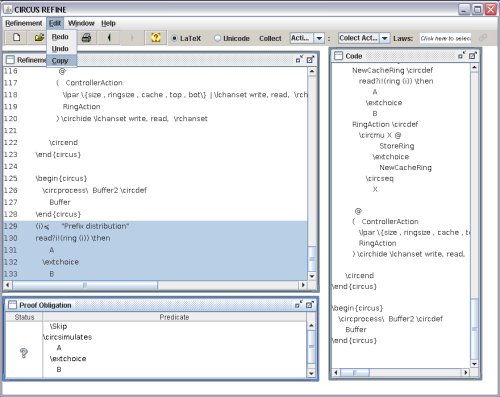Click the link icon beside Laws field
The width and height of the screenshot is (500, 397).
(482, 38)
